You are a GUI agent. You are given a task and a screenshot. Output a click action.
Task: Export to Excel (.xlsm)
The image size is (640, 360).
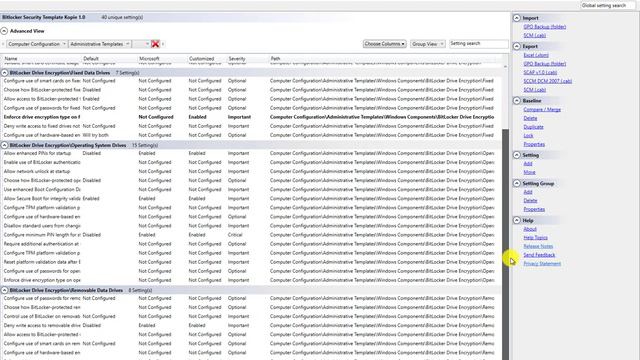[536, 55]
